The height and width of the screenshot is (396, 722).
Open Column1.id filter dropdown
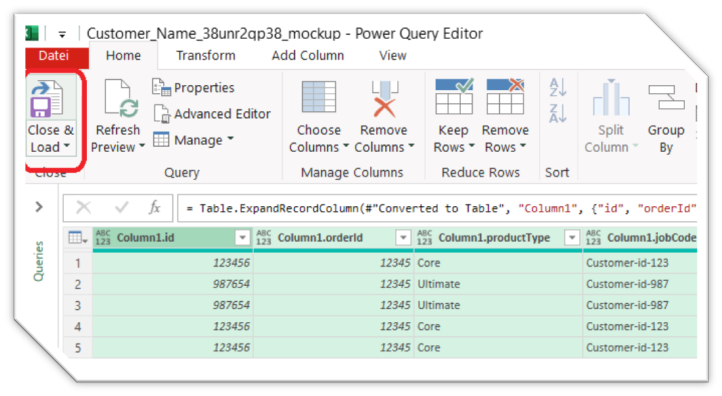[242, 238]
